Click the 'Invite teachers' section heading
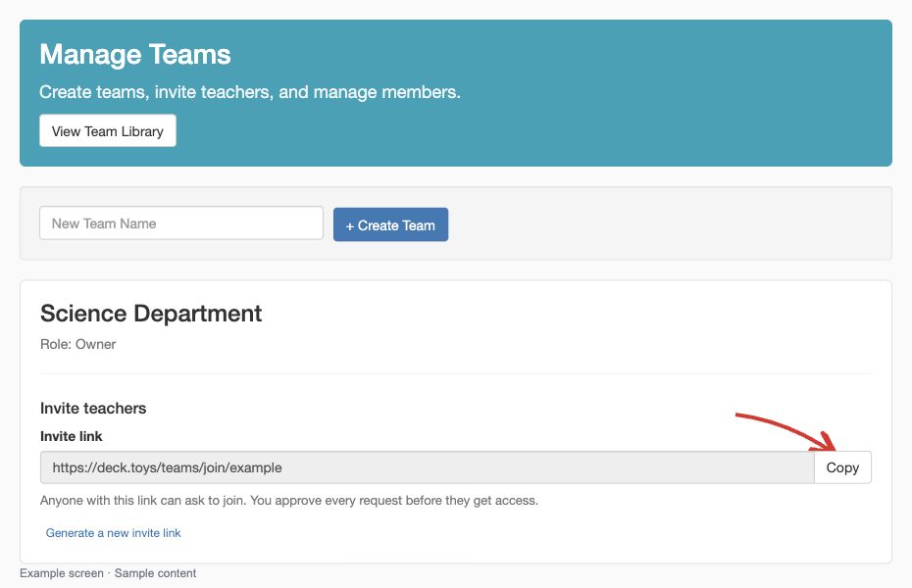 tap(93, 408)
